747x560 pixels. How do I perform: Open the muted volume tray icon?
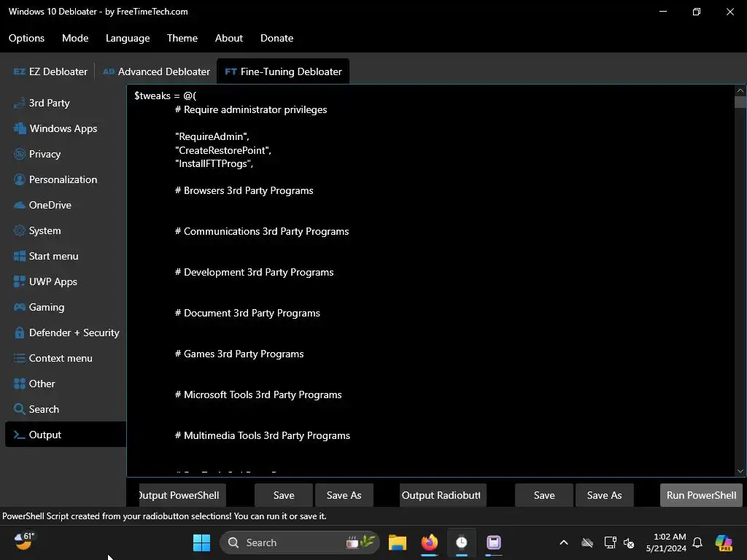click(x=629, y=542)
